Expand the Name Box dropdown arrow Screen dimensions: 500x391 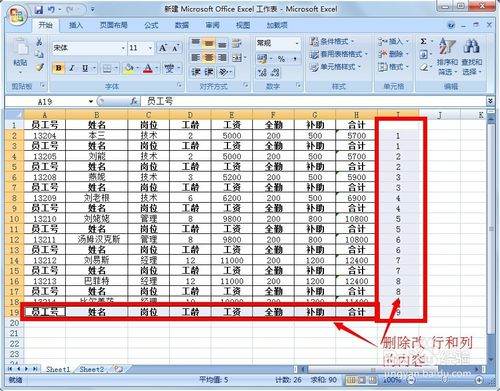coord(91,101)
